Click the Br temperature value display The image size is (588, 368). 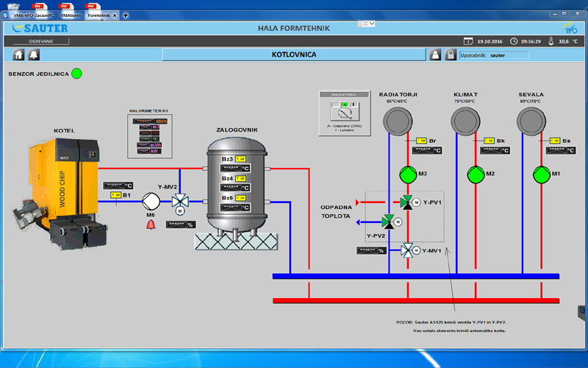(427, 150)
